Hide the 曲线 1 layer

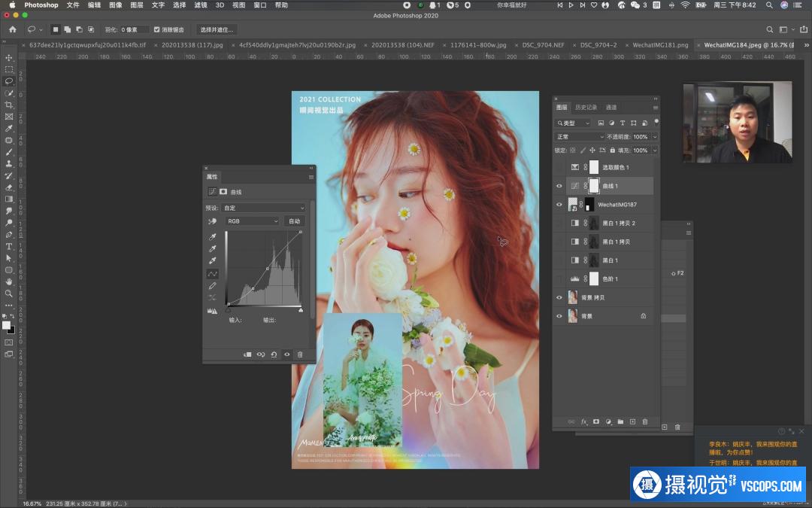click(559, 186)
